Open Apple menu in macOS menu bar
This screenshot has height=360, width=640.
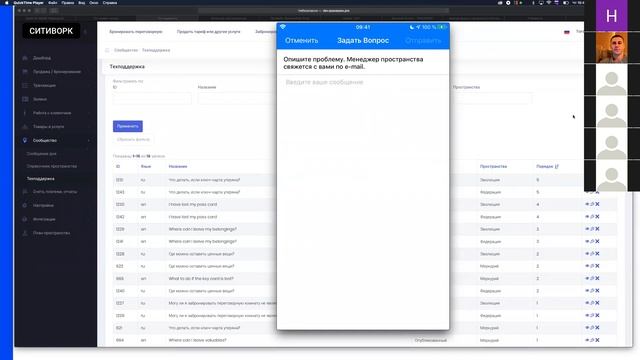tap(6, 3)
